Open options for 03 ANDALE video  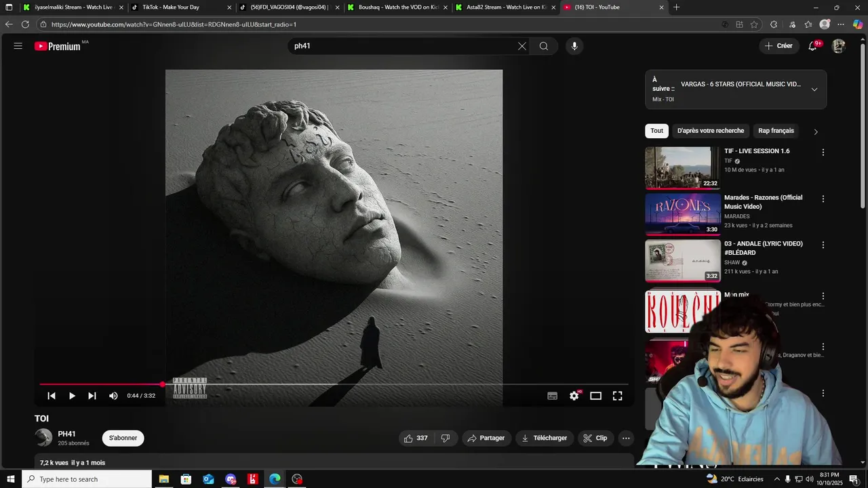(x=823, y=245)
